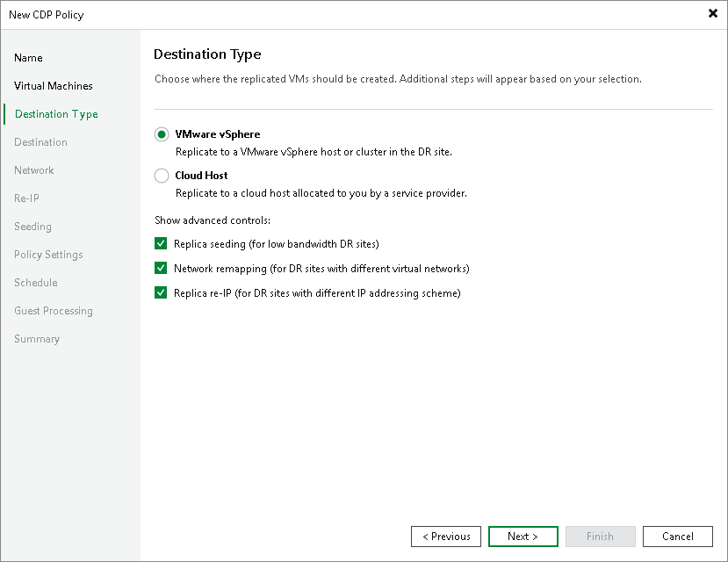Click the 'Replicate to a cloud host' description
Screen dimensions: 728x562
(321, 193)
